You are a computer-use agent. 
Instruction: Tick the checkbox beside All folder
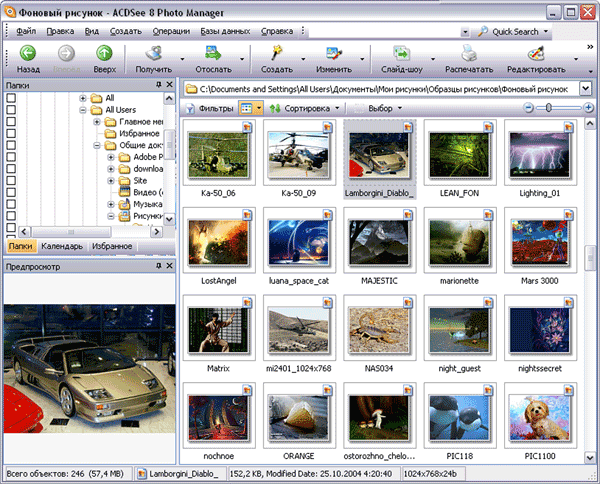click(x=11, y=98)
